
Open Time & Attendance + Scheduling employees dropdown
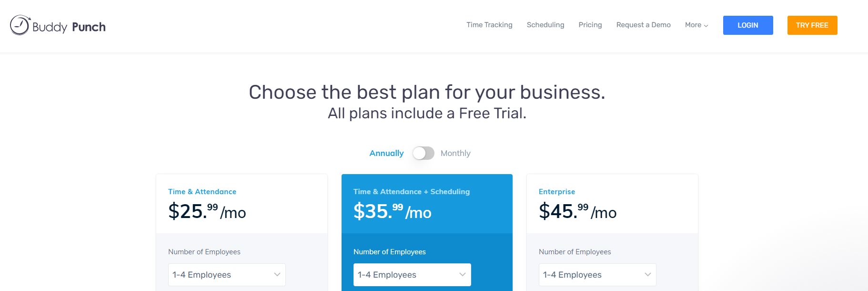tap(412, 275)
